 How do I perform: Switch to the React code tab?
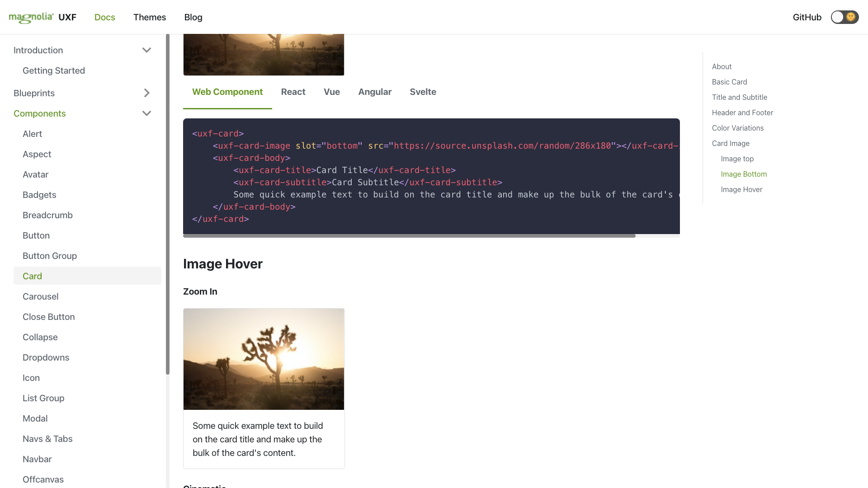click(293, 92)
